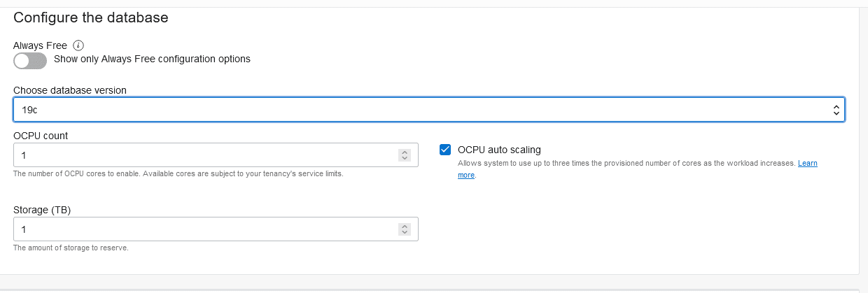
Task: Click the Configure the database heading
Action: (x=91, y=17)
